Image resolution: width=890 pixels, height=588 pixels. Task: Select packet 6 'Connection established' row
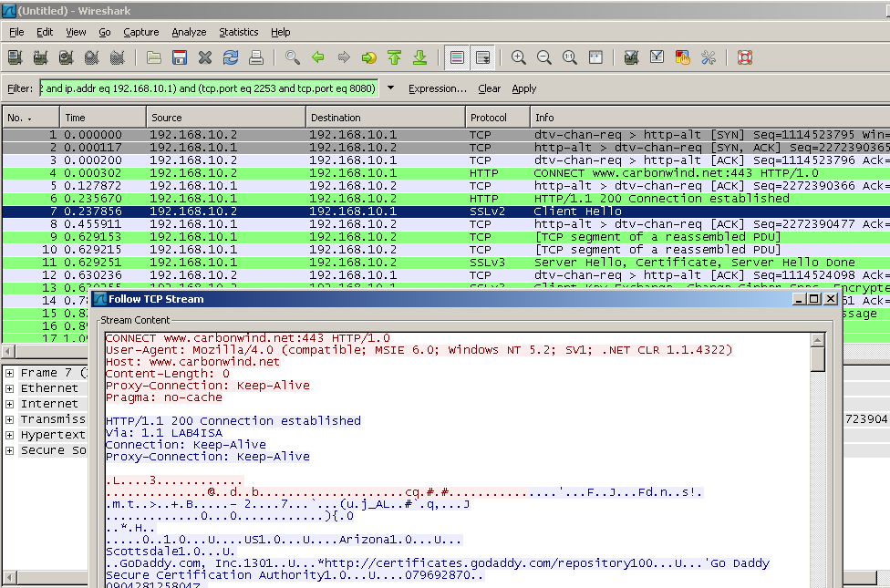click(446, 199)
